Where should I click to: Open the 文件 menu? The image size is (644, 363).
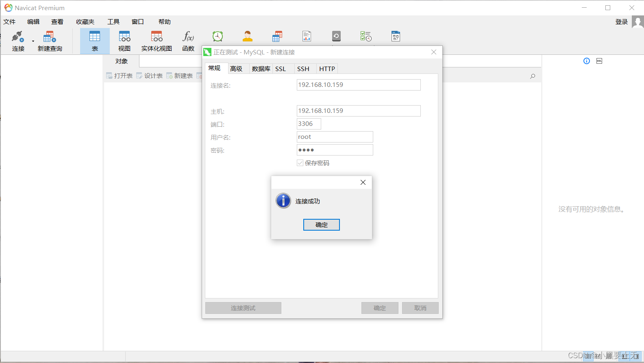[9, 22]
